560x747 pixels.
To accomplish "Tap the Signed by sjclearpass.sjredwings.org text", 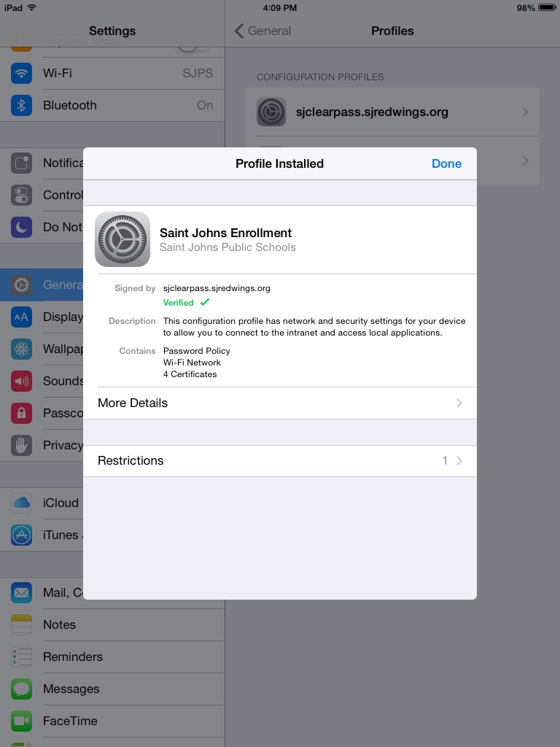I will click(217, 288).
